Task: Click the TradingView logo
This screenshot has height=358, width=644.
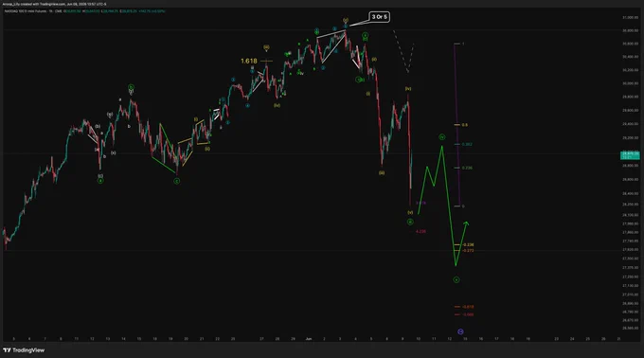Action: [x=24, y=350]
